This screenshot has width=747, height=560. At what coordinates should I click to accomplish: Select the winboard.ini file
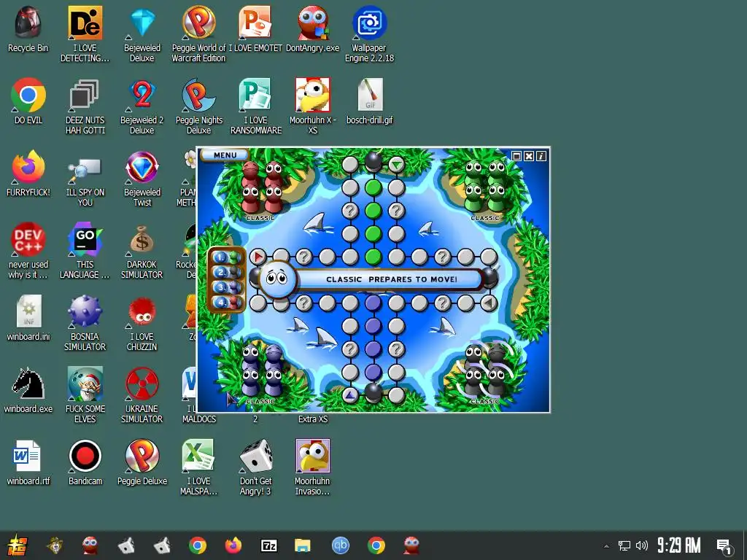click(28, 318)
